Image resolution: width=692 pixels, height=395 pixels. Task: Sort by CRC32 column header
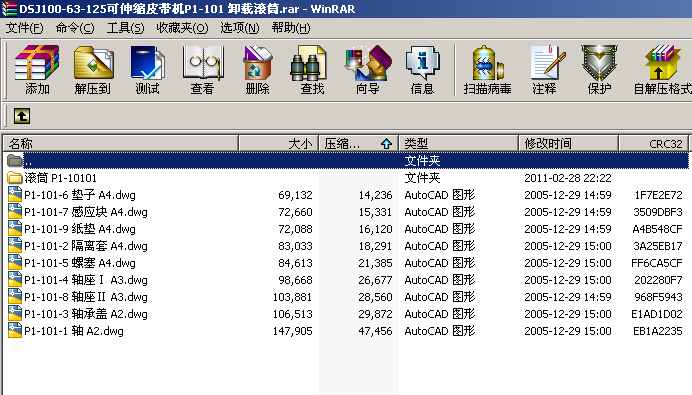(x=654, y=143)
